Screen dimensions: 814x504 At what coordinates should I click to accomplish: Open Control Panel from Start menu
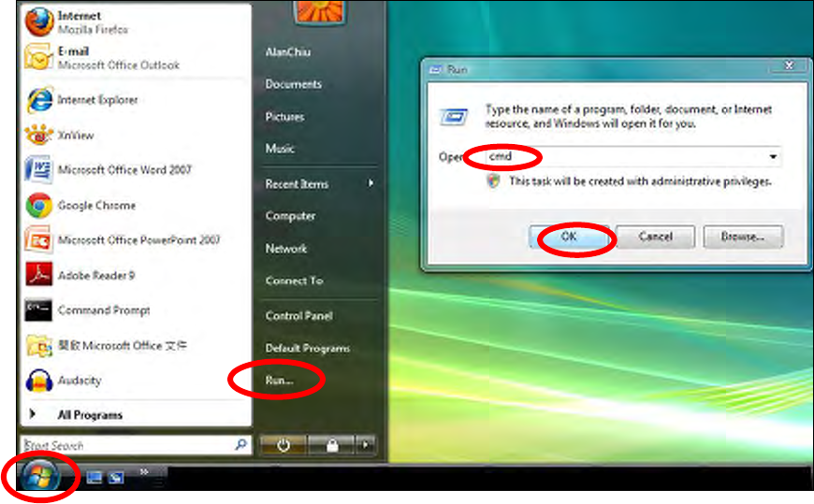point(299,315)
